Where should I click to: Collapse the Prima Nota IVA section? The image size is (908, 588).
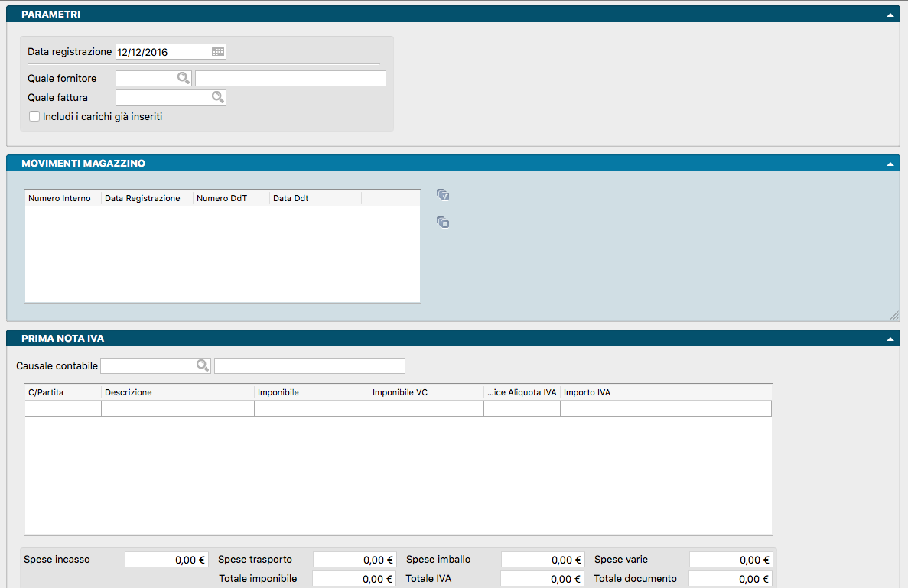(890, 339)
